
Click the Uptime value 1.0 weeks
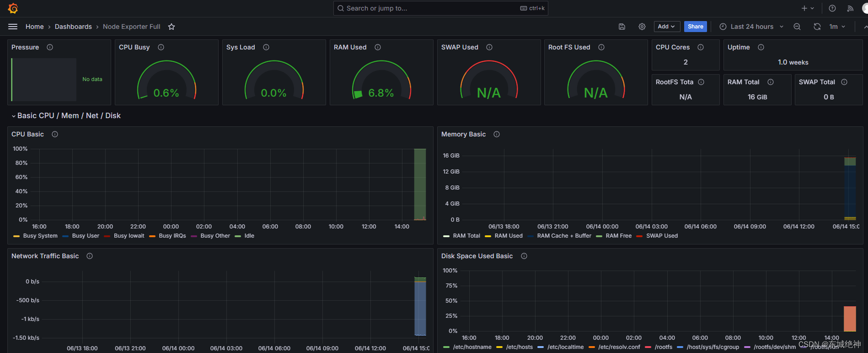(x=793, y=62)
